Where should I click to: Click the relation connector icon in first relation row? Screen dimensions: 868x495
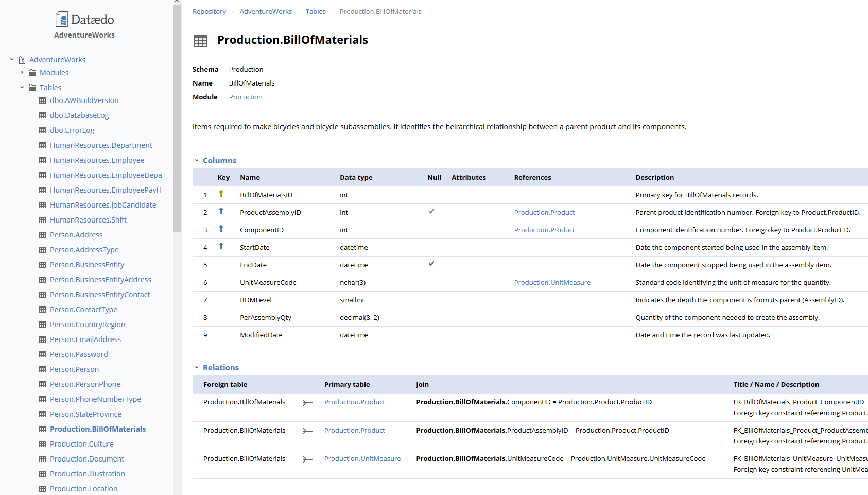tap(307, 403)
